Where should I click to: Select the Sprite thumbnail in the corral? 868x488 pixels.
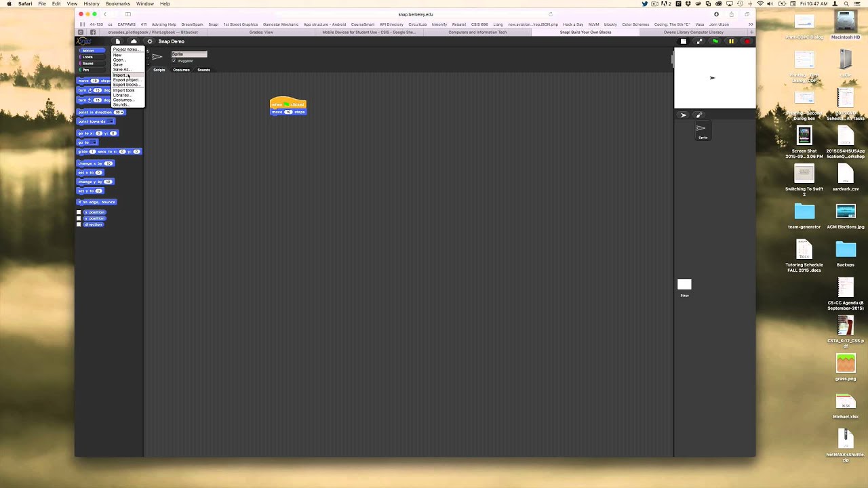pos(703,131)
